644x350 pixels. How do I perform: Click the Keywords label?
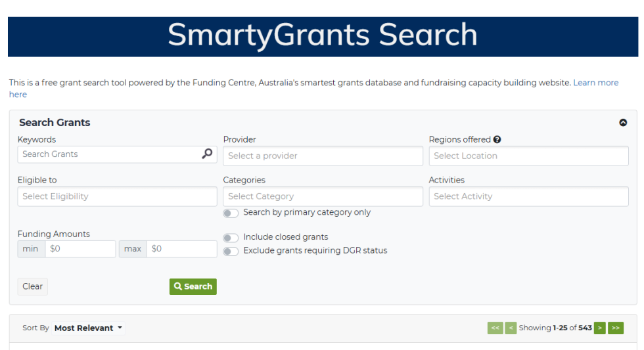click(x=37, y=139)
